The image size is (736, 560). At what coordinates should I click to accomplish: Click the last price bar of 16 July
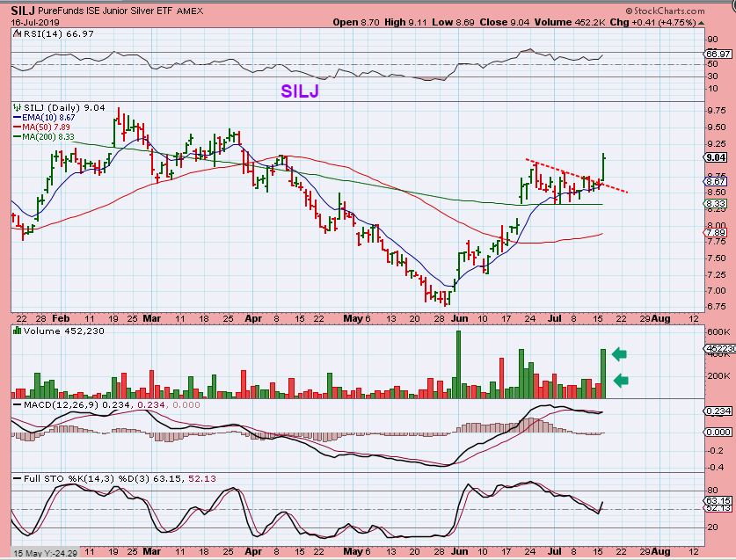[603, 167]
